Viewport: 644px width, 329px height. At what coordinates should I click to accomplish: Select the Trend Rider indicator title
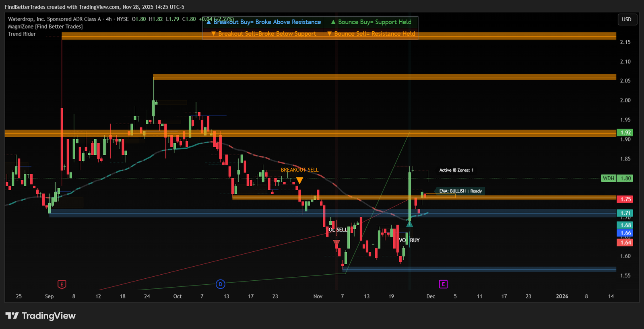(22, 34)
